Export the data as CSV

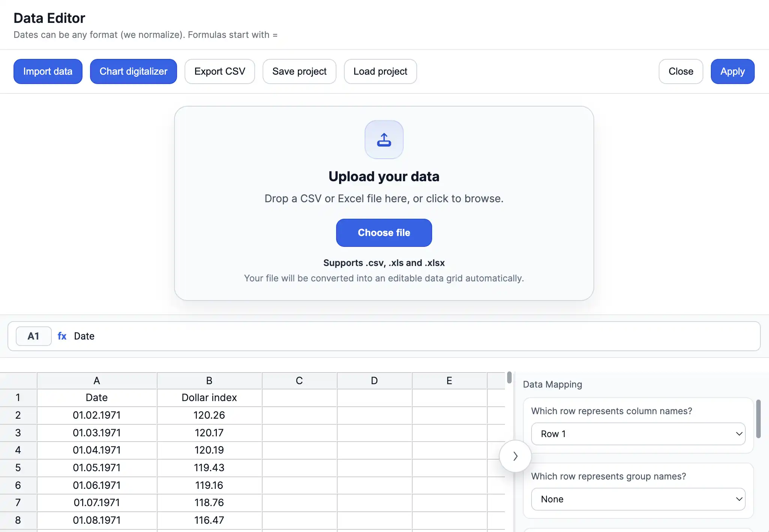[219, 71]
